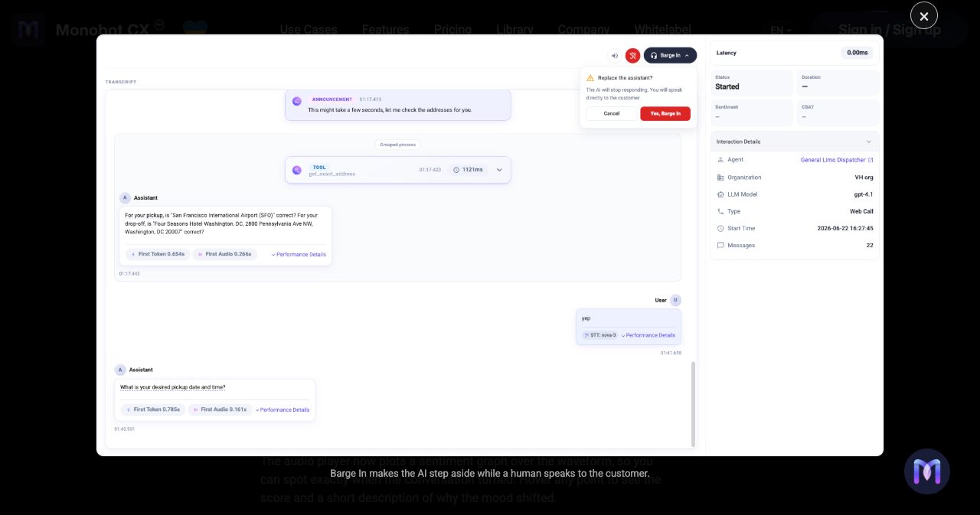Click the Latency 0.00ms value badge
The height and width of the screenshot is (515, 980).
[x=857, y=53]
